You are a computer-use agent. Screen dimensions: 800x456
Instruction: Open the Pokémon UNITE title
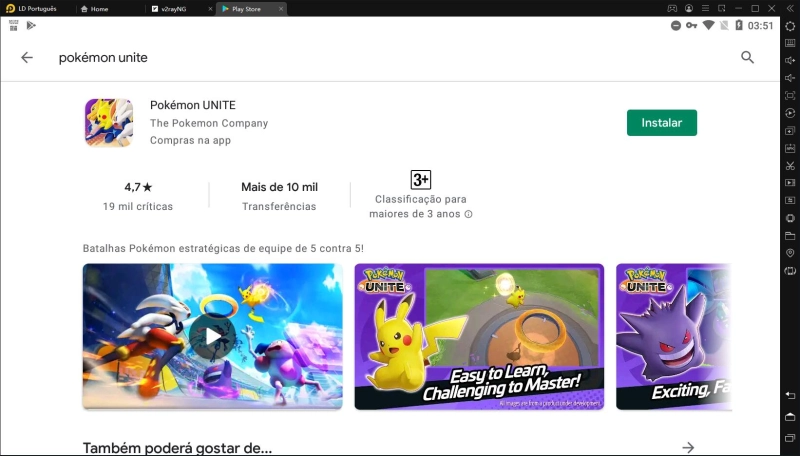tap(193, 105)
